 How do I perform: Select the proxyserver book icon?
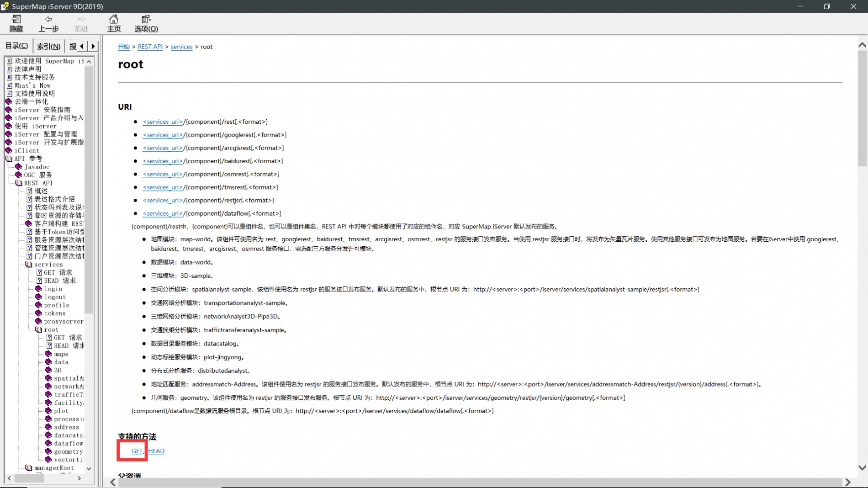pyautogui.click(x=39, y=321)
